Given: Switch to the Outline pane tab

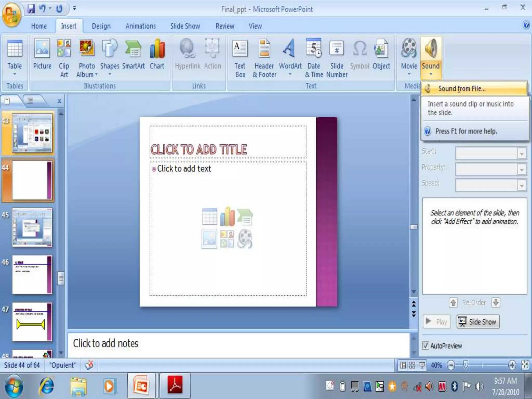Looking at the screenshot, I should point(30,101).
